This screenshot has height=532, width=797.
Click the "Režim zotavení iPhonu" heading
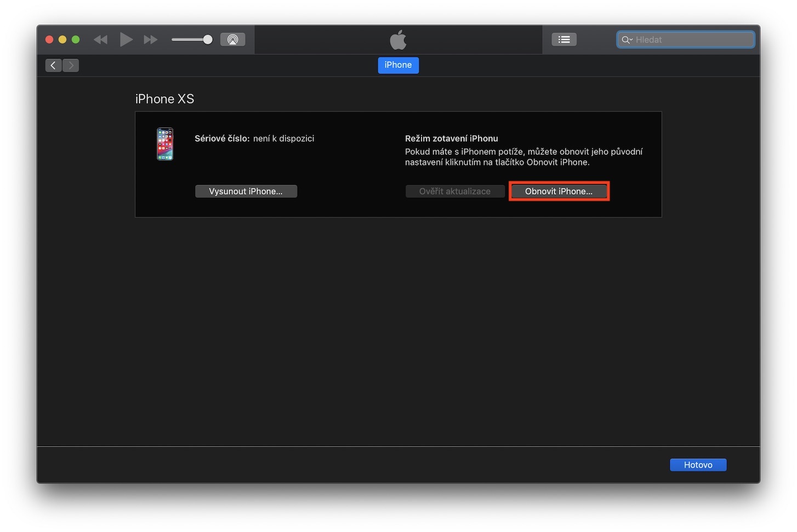pyautogui.click(x=452, y=139)
